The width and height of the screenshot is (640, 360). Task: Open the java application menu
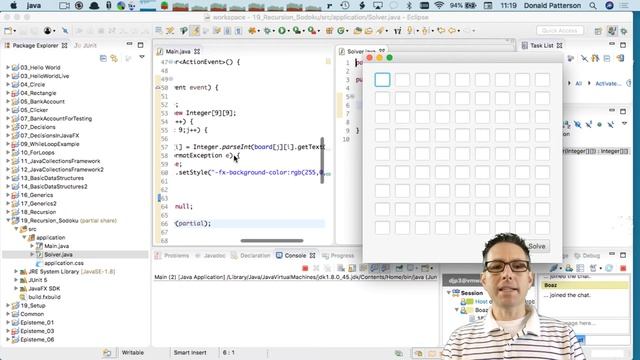click(x=33, y=6)
